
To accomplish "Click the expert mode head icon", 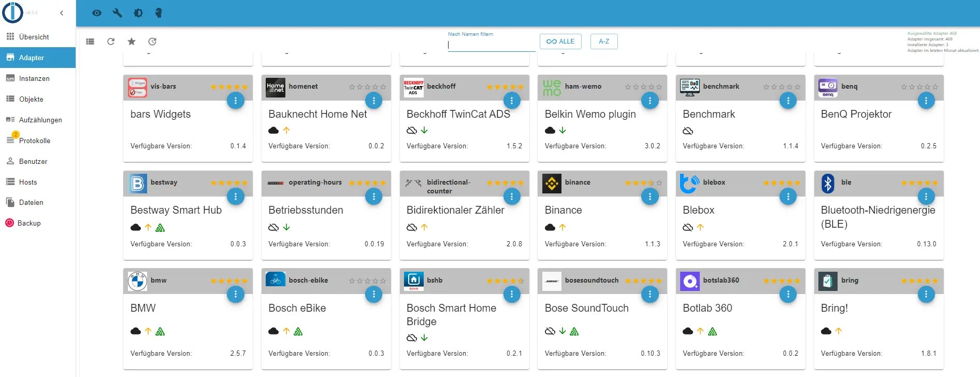I will click(x=158, y=13).
